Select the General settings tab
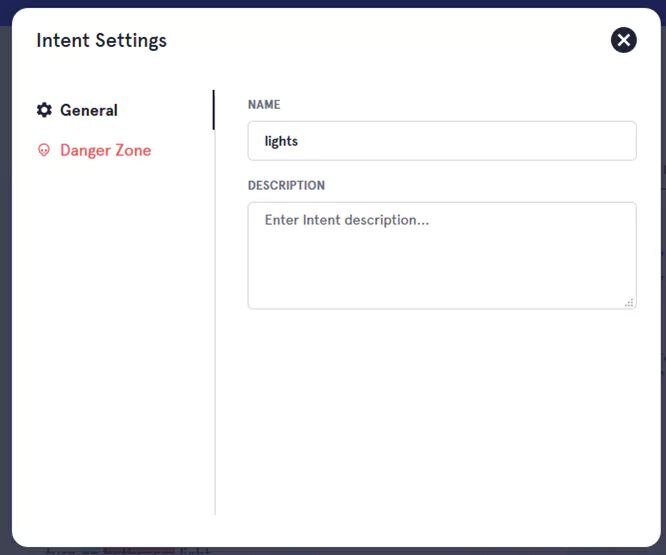 pyautogui.click(x=88, y=110)
